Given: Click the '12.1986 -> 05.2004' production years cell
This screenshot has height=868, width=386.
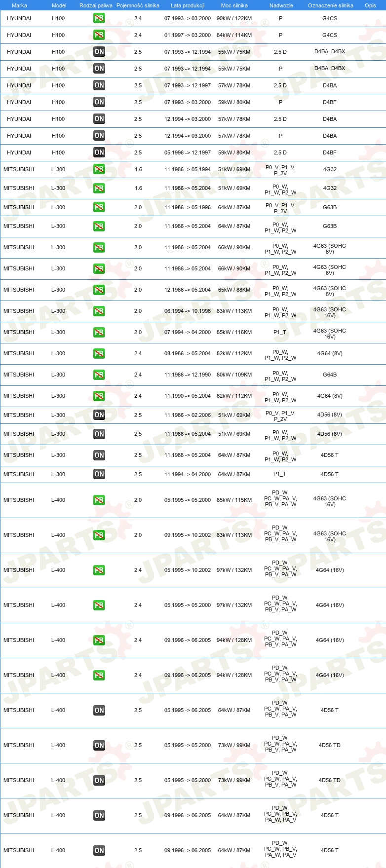Looking at the screenshot, I should click(x=188, y=290).
